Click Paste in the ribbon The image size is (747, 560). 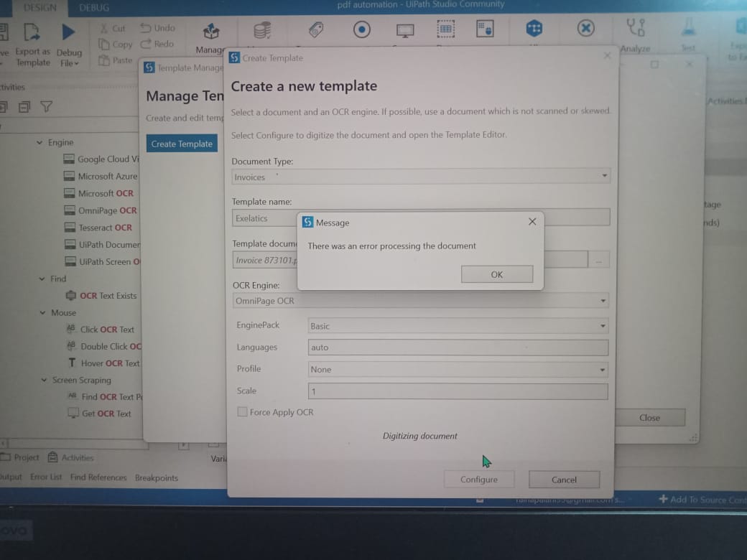point(116,60)
